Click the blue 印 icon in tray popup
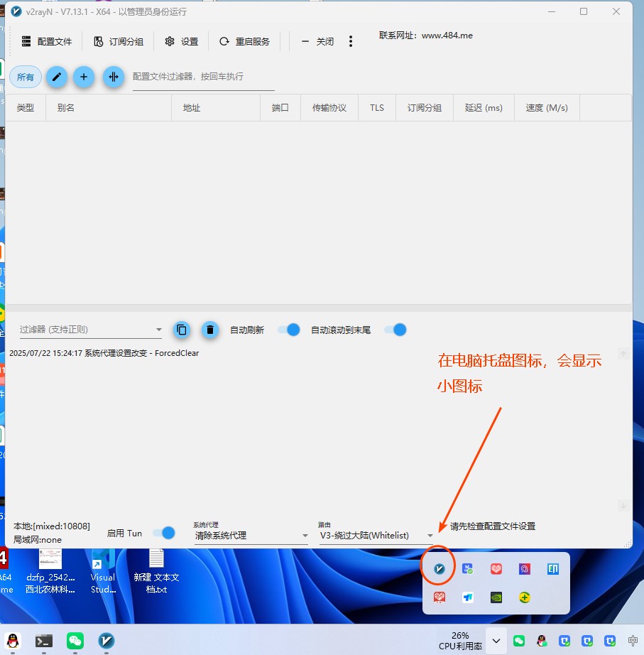The height and width of the screenshot is (655, 644). [553, 568]
